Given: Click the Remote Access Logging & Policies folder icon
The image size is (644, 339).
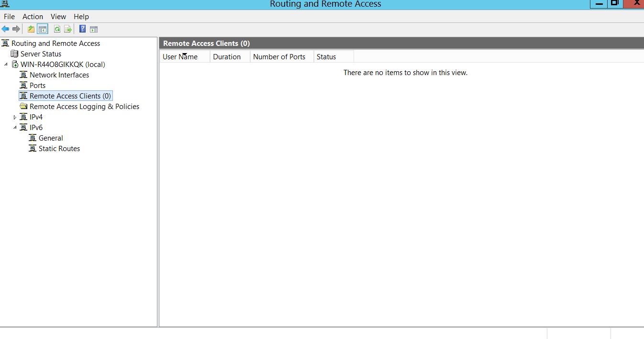Looking at the screenshot, I should (x=23, y=107).
